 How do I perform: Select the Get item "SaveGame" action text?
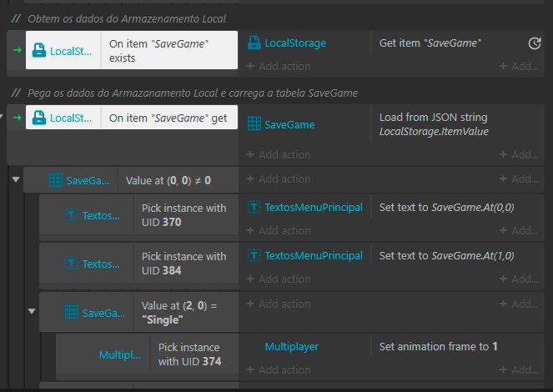[x=430, y=43]
